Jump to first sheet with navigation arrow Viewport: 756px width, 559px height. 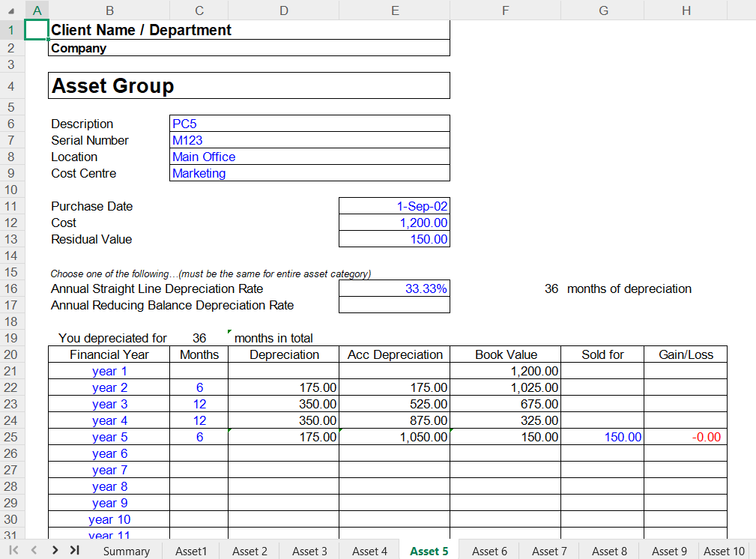(x=13, y=550)
